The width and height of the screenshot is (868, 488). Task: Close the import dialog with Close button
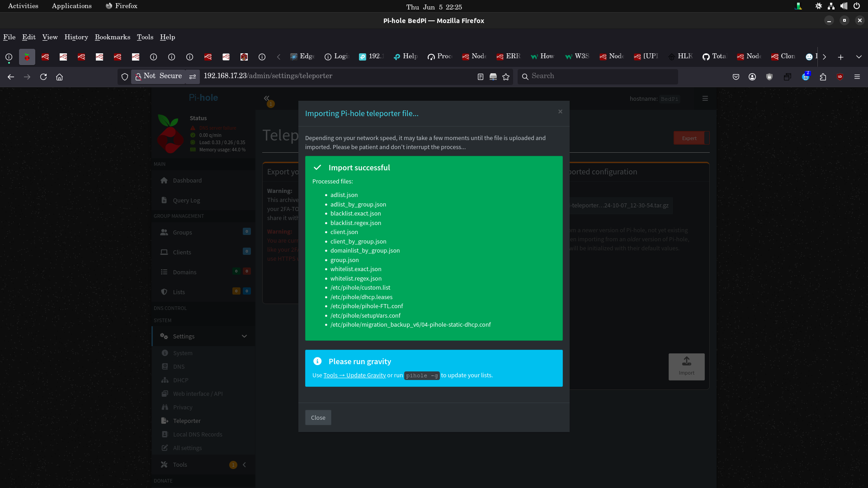(x=318, y=418)
